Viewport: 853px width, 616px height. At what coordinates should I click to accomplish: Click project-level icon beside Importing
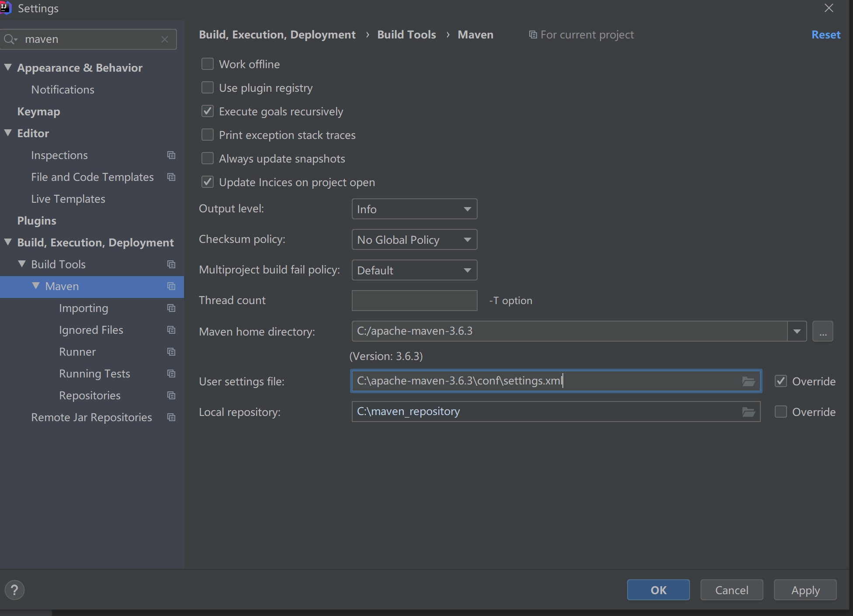(171, 308)
